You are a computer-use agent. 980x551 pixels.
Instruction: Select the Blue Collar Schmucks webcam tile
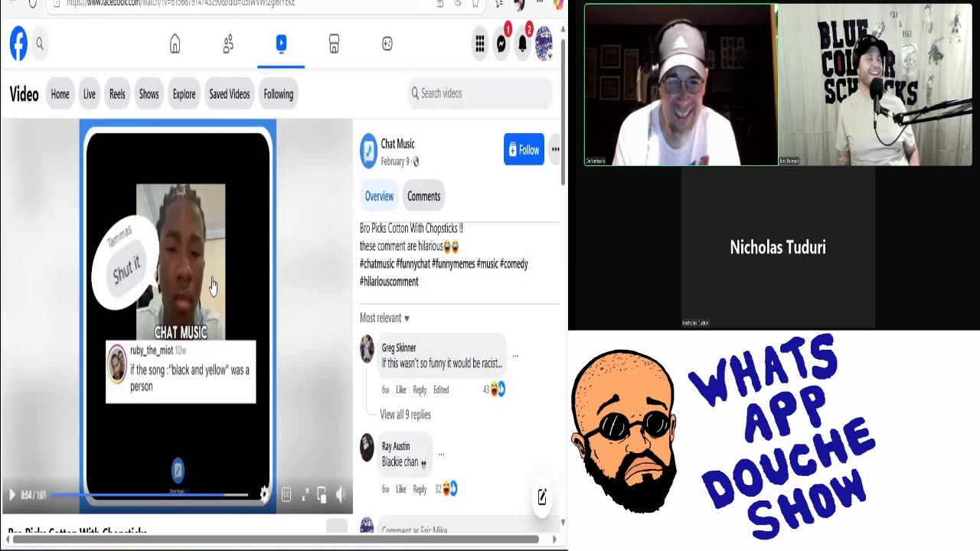[875, 85]
